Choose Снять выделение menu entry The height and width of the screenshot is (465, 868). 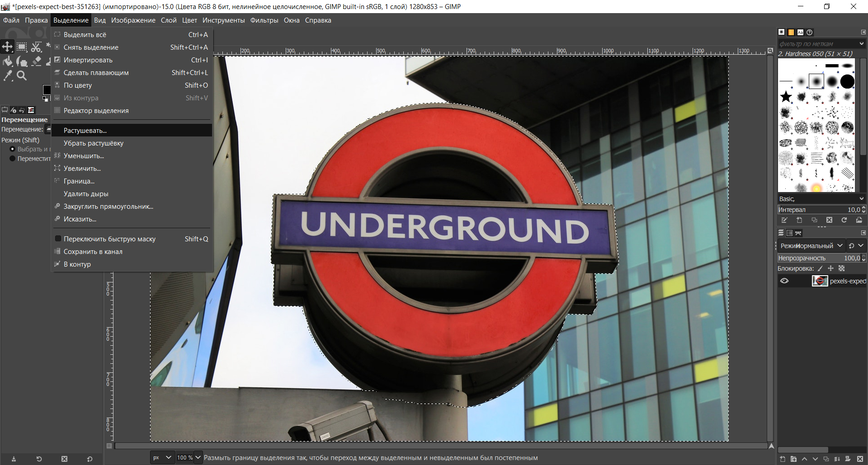click(x=132, y=47)
